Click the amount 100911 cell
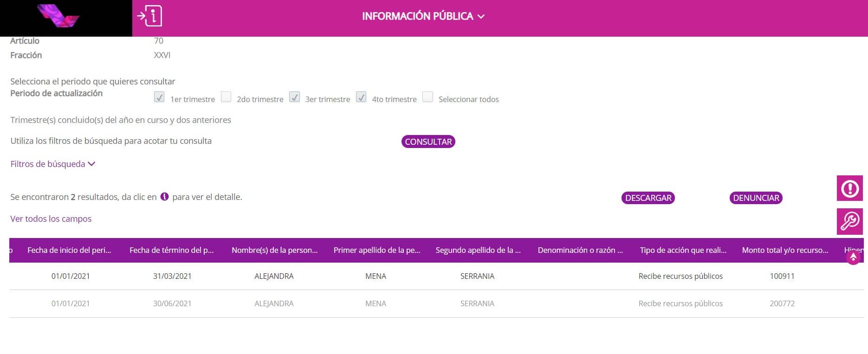The image size is (868, 354). tap(782, 276)
